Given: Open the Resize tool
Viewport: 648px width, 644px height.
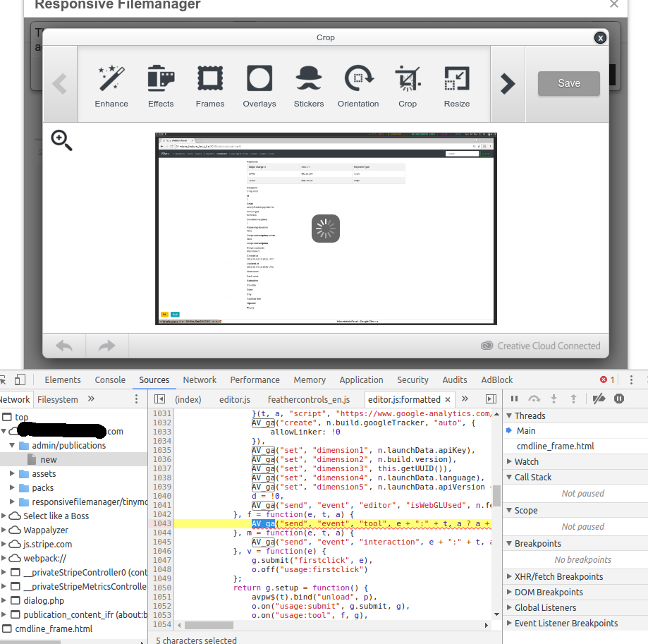Looking at the screenshot, I should pyautogui.click(x=456, y=85).
